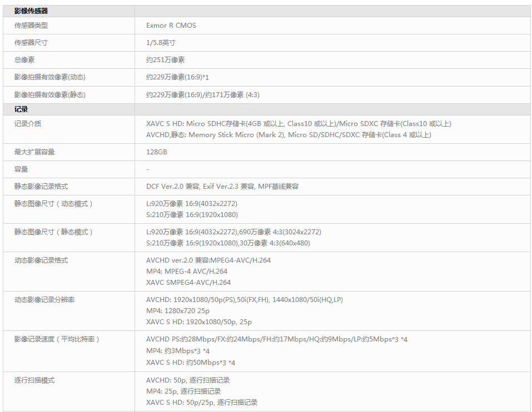Select the 传感器类型 row label

click(32, 26)
